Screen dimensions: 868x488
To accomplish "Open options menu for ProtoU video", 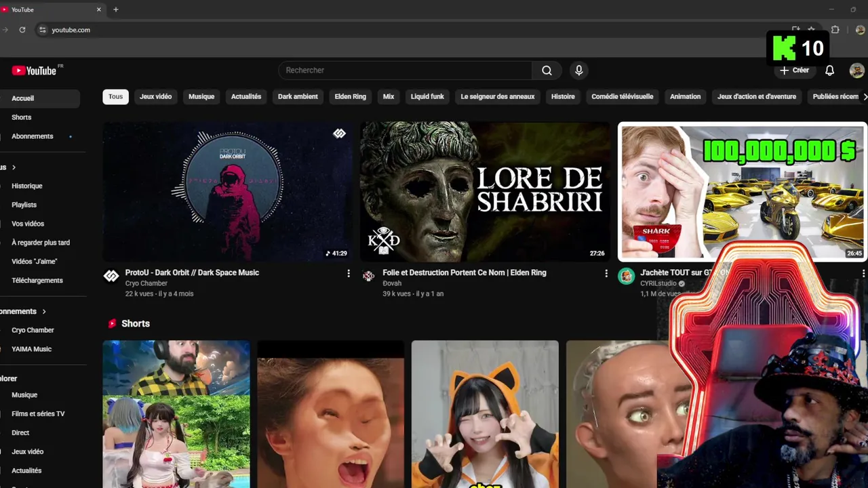I will pyautogui.click(x=349, y=273).
